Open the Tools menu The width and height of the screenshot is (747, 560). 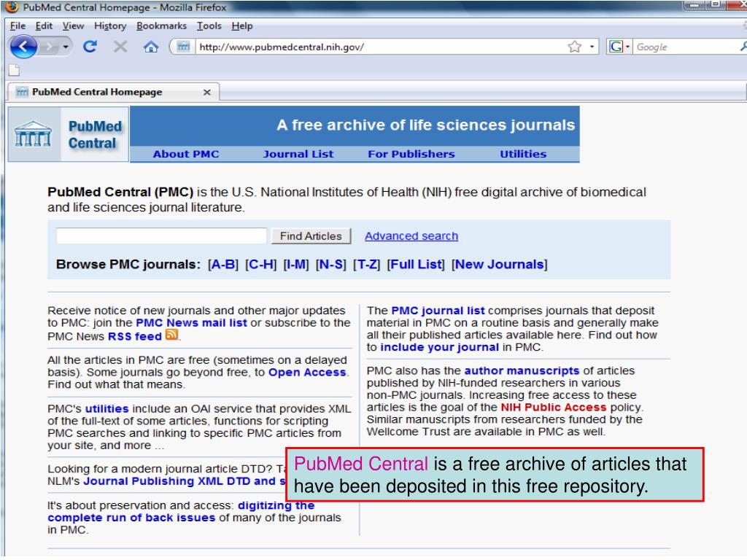point(209,26)
